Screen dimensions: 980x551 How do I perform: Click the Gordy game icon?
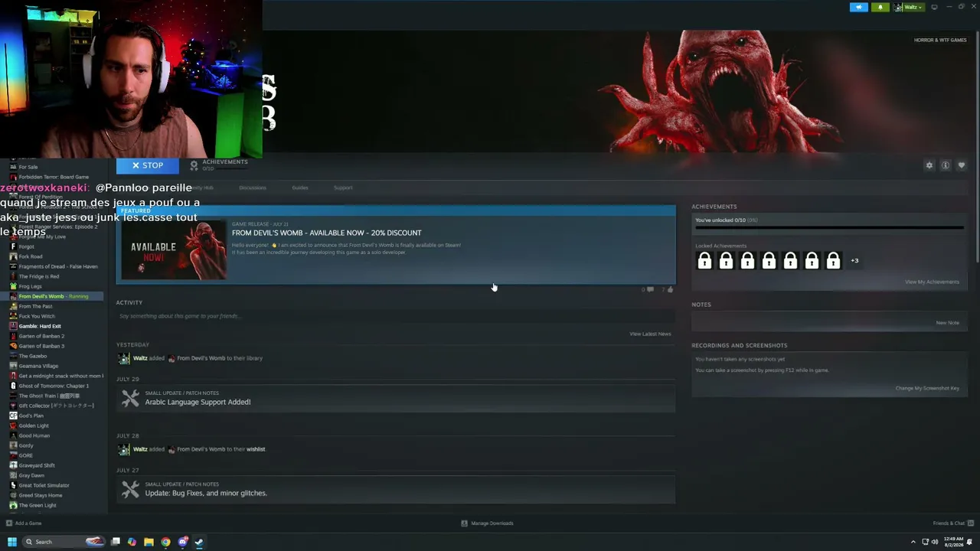[13, 445]
